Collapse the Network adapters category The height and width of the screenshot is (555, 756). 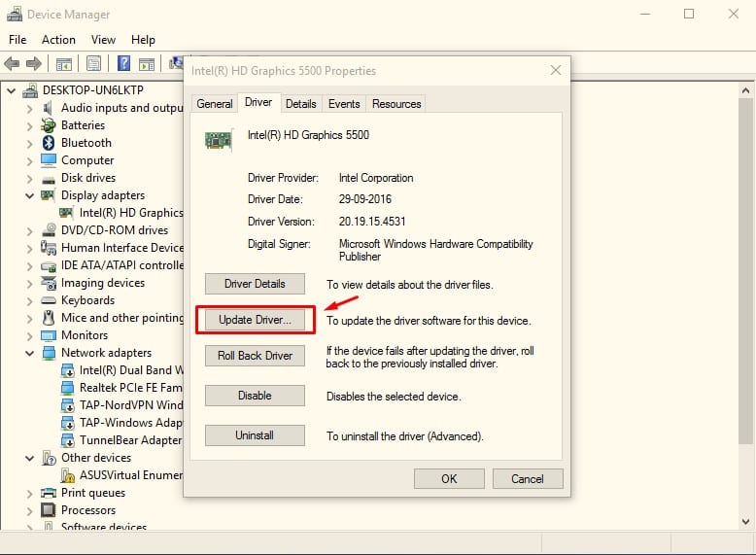pyautogui.click(x=29, y=353)
